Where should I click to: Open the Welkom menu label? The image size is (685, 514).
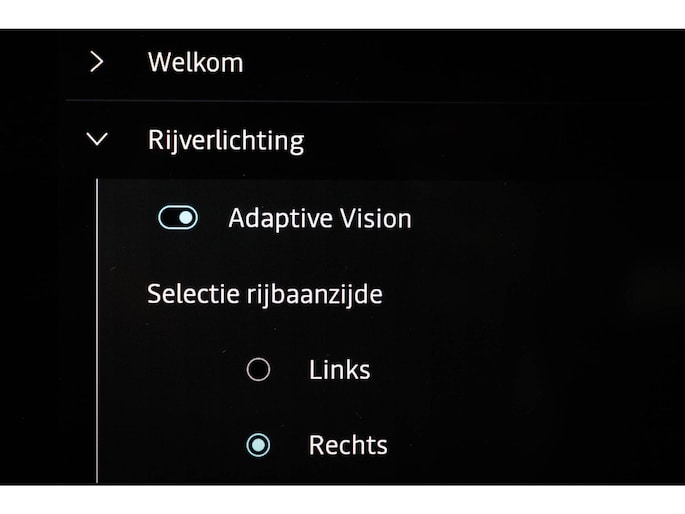tap(195, 62)
